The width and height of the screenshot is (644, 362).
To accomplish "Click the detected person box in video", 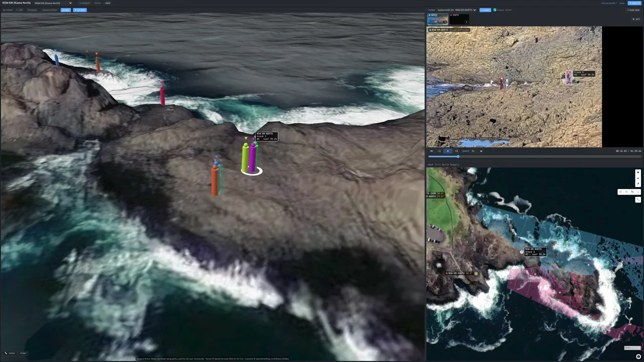I will click(x=568, y=77).
